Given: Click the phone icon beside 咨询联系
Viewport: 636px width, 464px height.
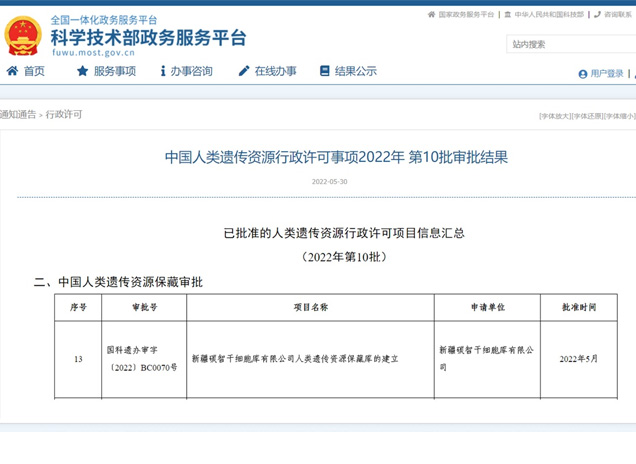Looking at the screenshot, I should click(x=597, y=15).
